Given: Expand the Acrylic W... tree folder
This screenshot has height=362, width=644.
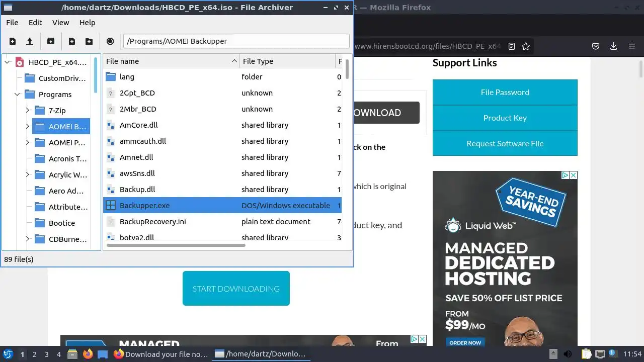Looking at the screenshot, I should (27, 175).
